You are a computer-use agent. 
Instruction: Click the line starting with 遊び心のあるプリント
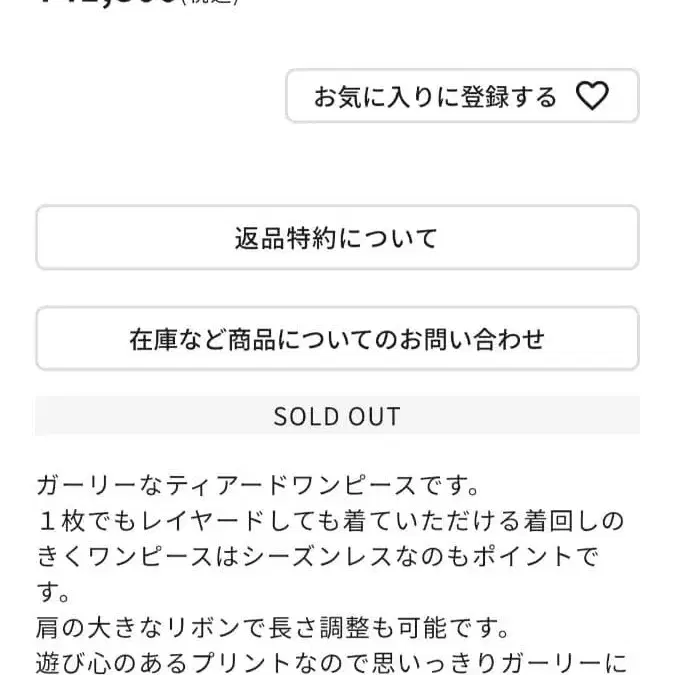pos(330,664)
